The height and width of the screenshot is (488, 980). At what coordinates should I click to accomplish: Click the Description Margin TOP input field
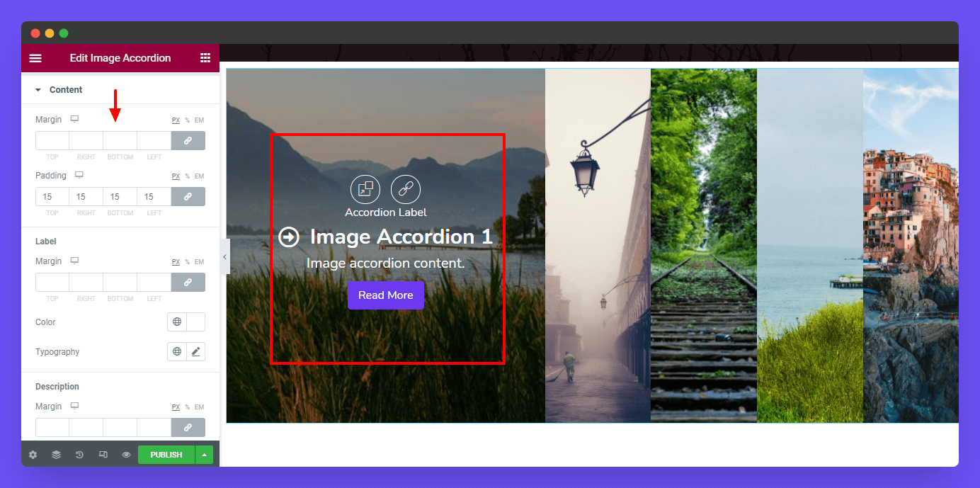[52, 428]
